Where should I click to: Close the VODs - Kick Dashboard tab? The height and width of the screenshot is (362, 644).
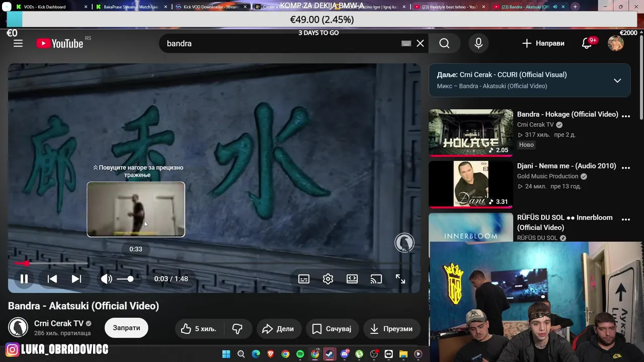(x=86, y=7)
